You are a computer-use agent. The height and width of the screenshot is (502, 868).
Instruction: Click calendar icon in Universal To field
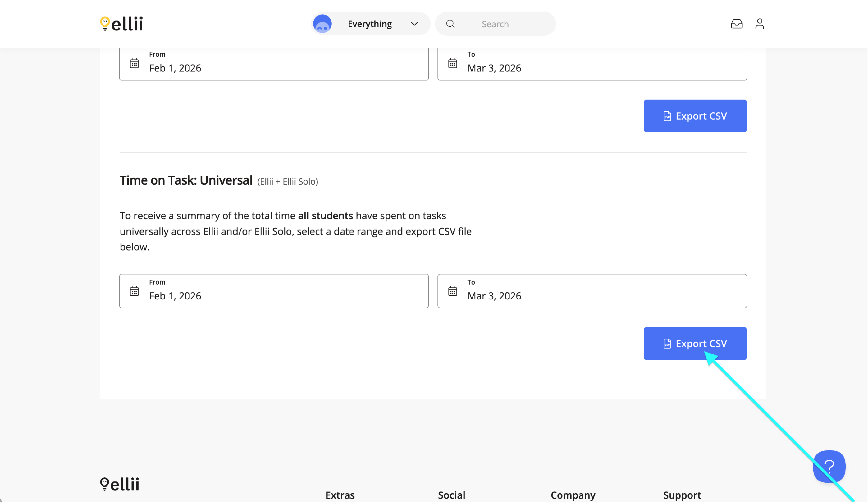pos(453,291)
